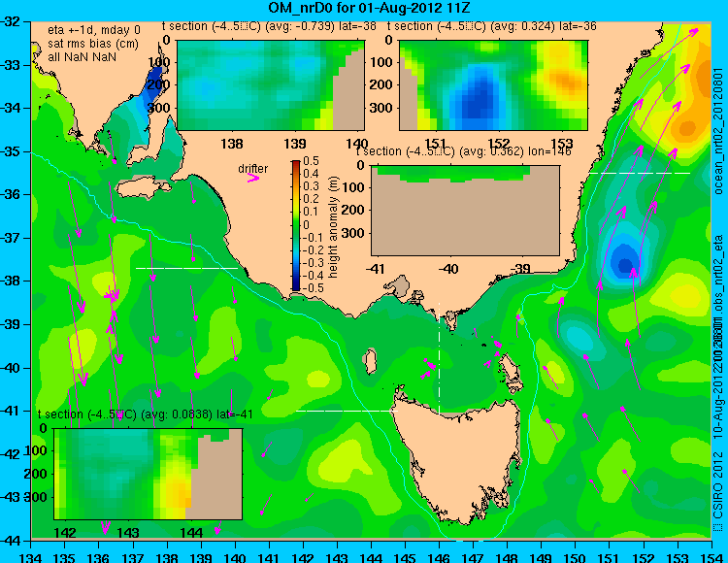
Task: Click the white dashed section line off the east coast
Action: click(x=640, y=173)
